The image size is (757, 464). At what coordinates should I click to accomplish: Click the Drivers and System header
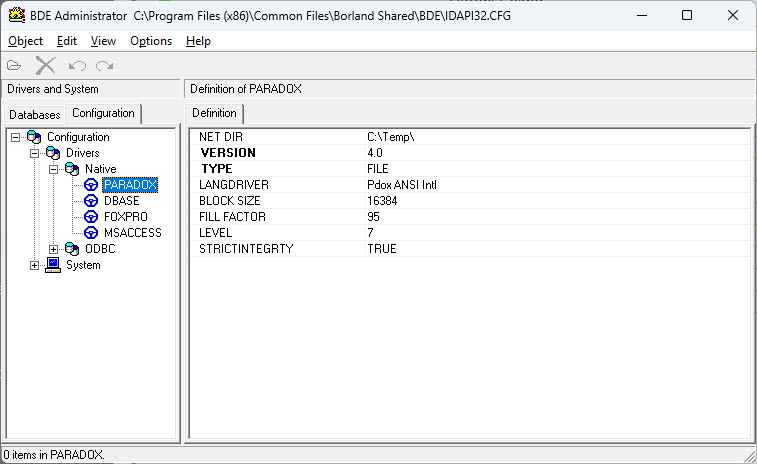53,89
